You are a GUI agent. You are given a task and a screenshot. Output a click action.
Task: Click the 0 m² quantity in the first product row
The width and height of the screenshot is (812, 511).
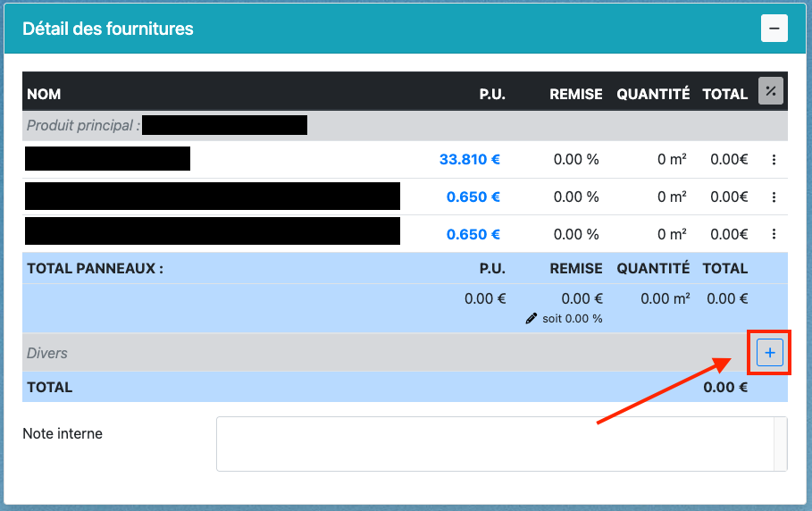click(x=672, y=160)
